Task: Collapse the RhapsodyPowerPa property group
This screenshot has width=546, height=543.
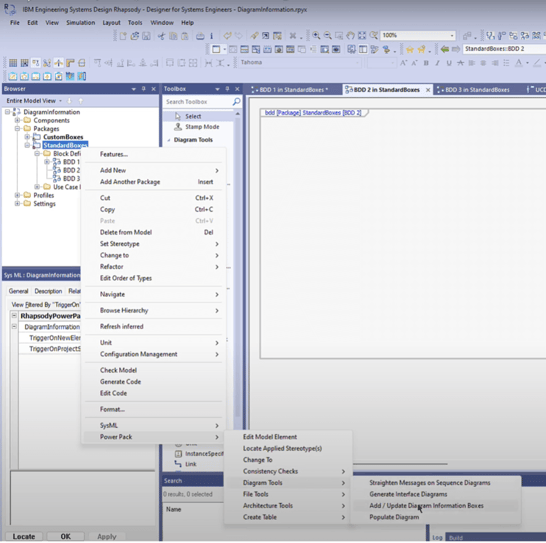Action: coord(14,316)
